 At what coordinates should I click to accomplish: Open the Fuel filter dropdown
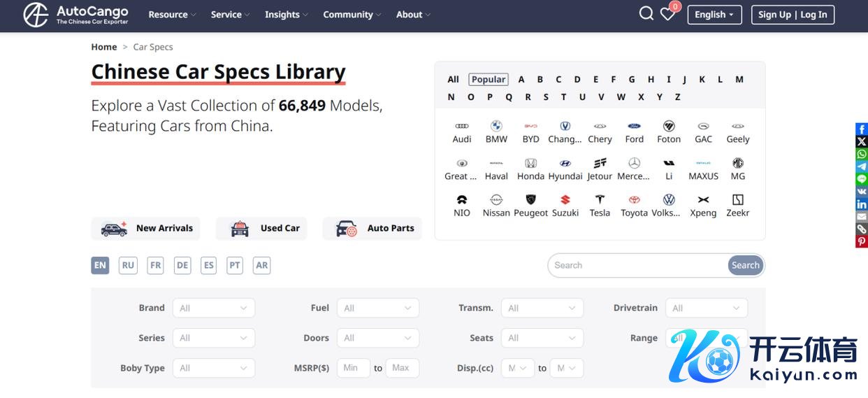coord(377,308)
